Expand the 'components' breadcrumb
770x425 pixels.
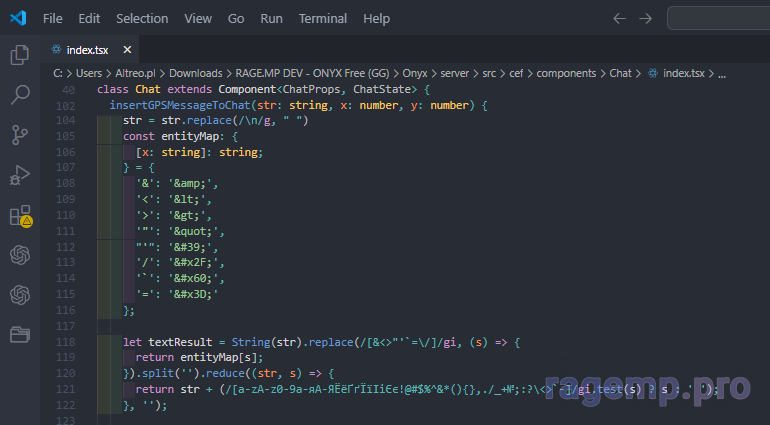(566, 73)
